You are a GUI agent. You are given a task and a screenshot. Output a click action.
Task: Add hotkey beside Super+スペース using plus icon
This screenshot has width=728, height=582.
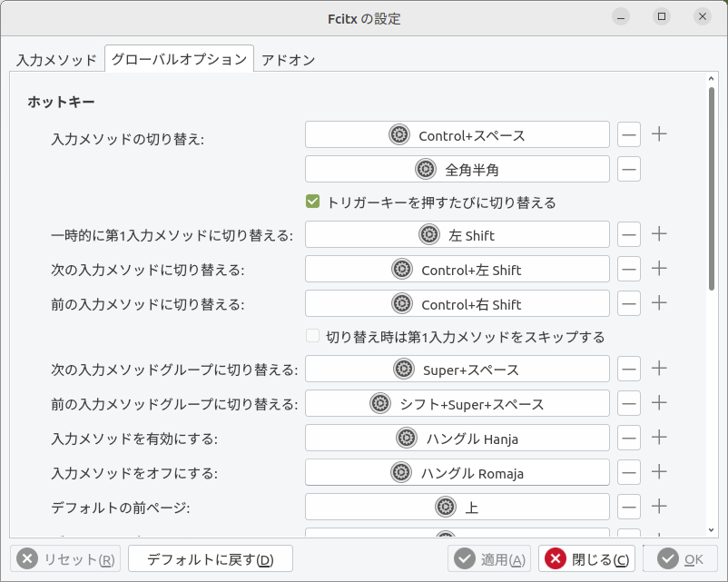[660, 369]
